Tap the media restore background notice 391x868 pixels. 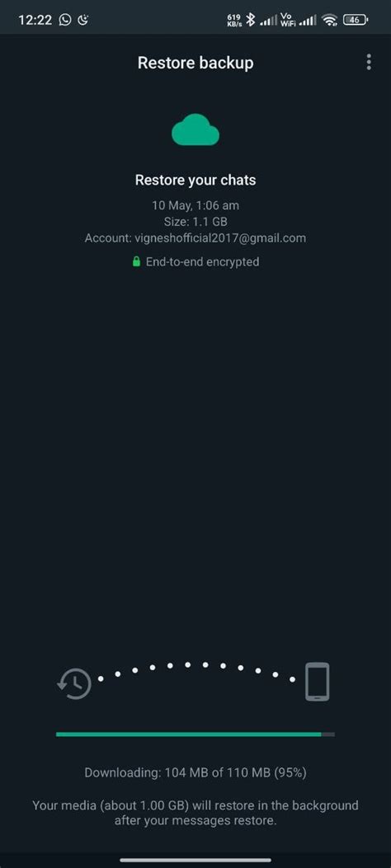pyautogui.click(x=195, y=813)
